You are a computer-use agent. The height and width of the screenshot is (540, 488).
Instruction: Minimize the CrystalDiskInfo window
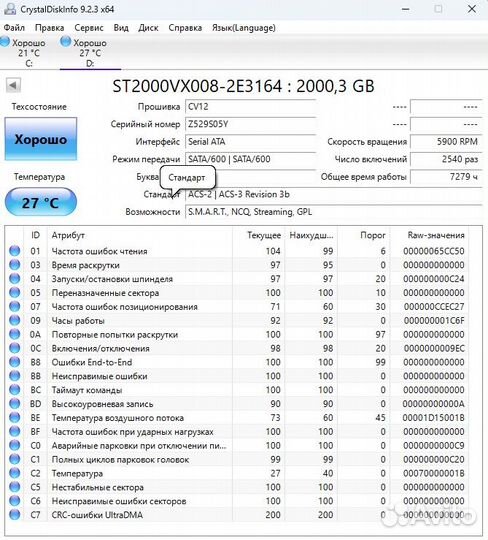(406, 9)
